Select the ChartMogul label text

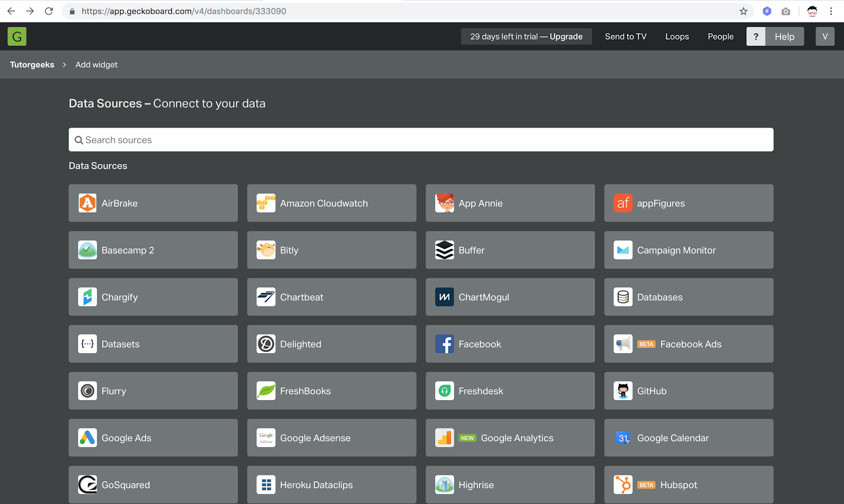tap(484, 297)
